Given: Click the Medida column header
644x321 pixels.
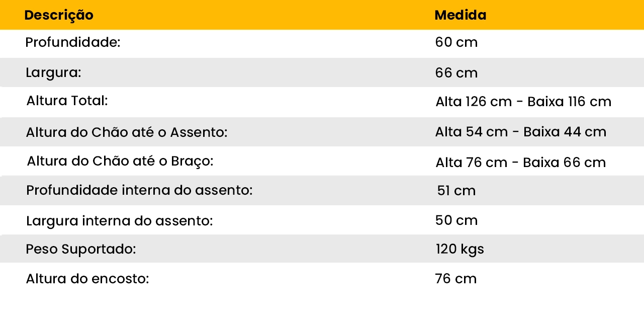Looking at the screenshot, I should click(x=460, y=15).
